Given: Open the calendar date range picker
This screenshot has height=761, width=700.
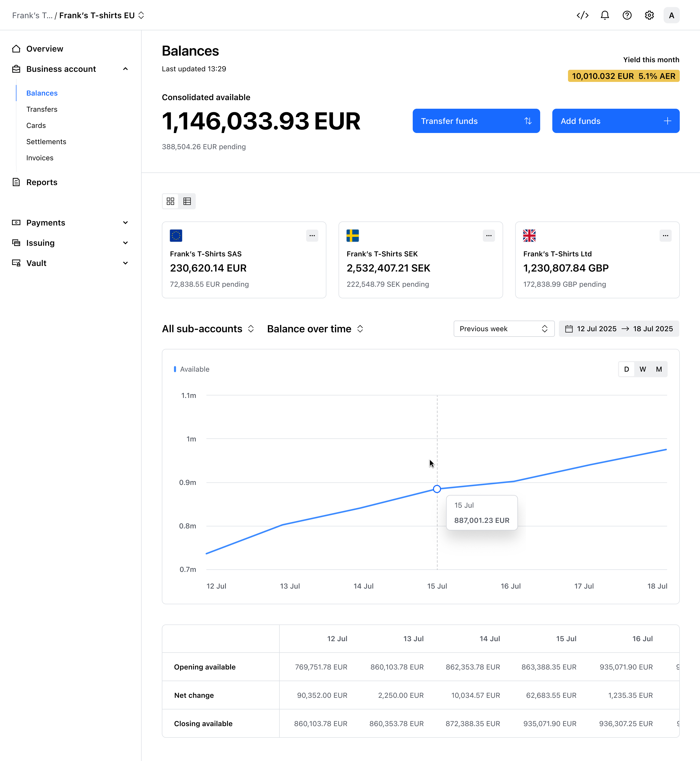Looking at the screenshot, I should click(x=619, y=329).
